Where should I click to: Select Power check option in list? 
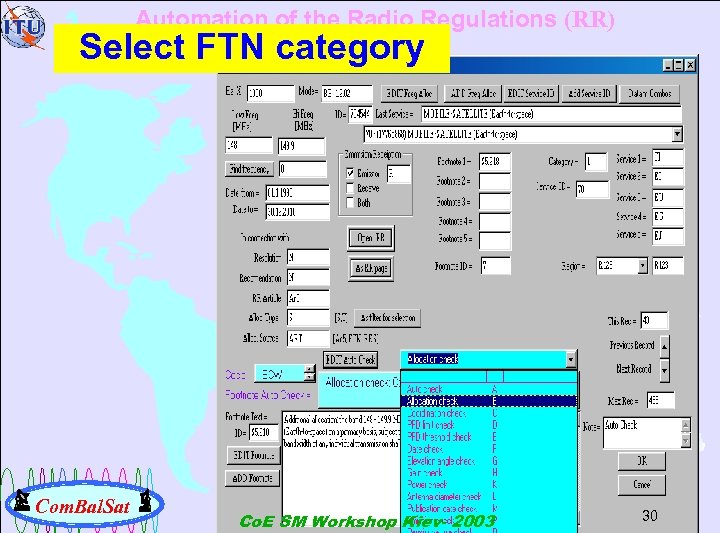[489, 484]
